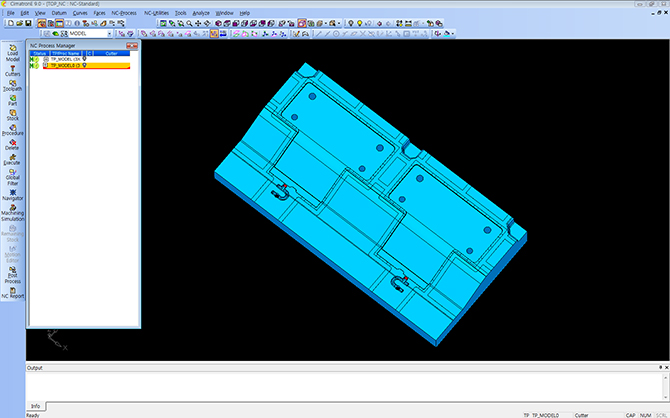This screenshot has height=418, width=670.
Task: Click the Procedure icon in sidebar
Action: point(12,128)
